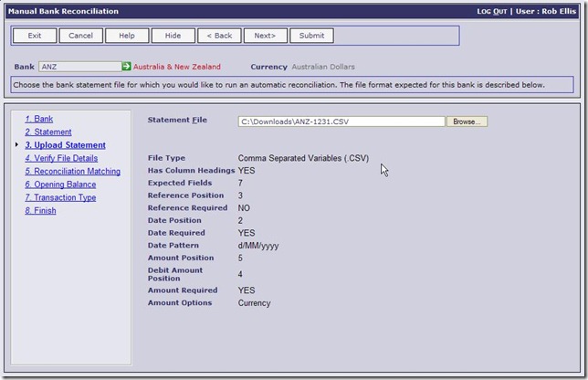
Task: Navigate to step 6. Opening Balance
Action: pyautogui.click(x=60, y=185)
